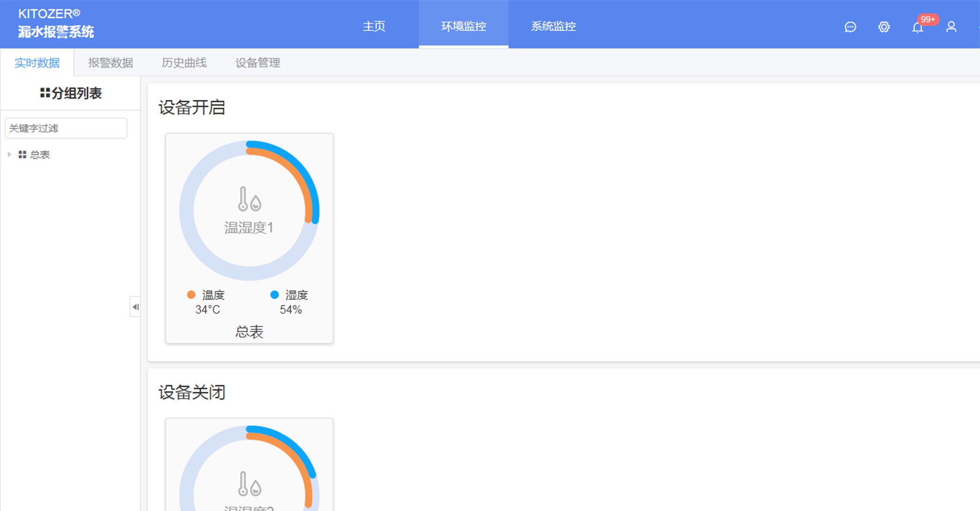
Task: Click the orange 温度 legend dot
Action: coord(191,294)
